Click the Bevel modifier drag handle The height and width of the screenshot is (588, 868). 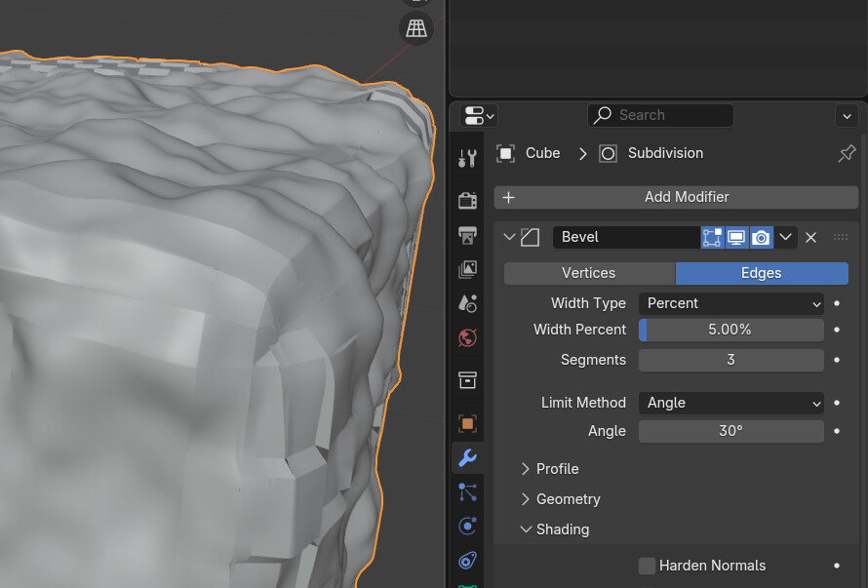(x=841, y=237)
